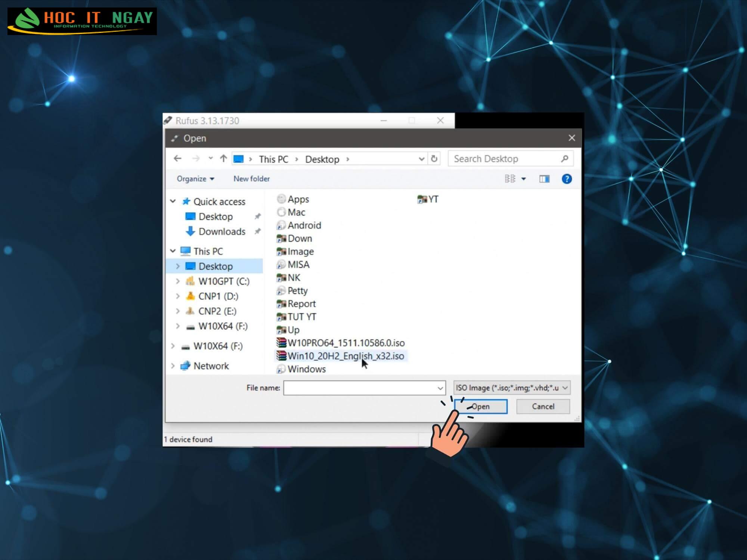747x560 pixels.
Task: Click the Cancel button
Action: point(543,407)
